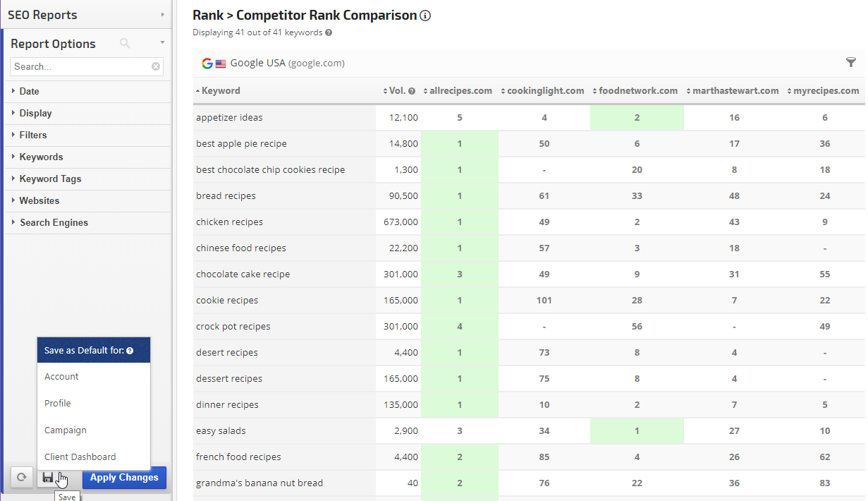
Task: Expand the Keyword Tags section
Action: coord(50,179)
